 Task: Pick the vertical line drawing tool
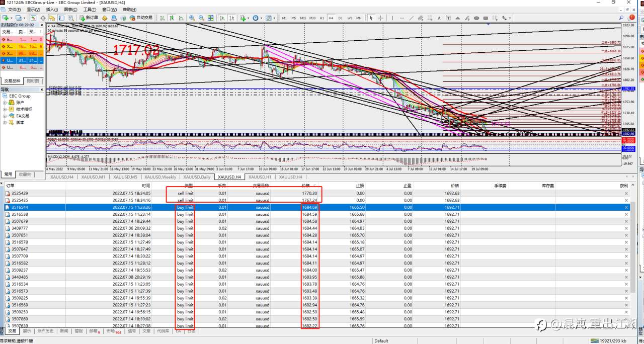[392, 18]
